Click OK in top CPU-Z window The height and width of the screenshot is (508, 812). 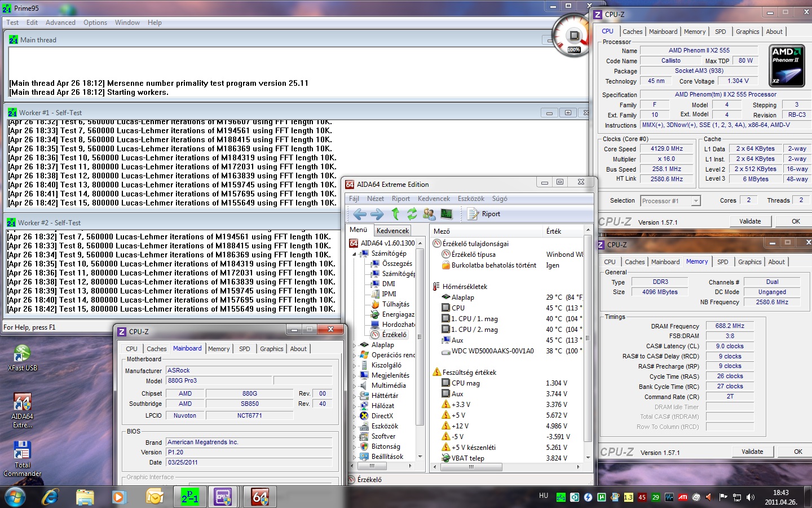796,221
